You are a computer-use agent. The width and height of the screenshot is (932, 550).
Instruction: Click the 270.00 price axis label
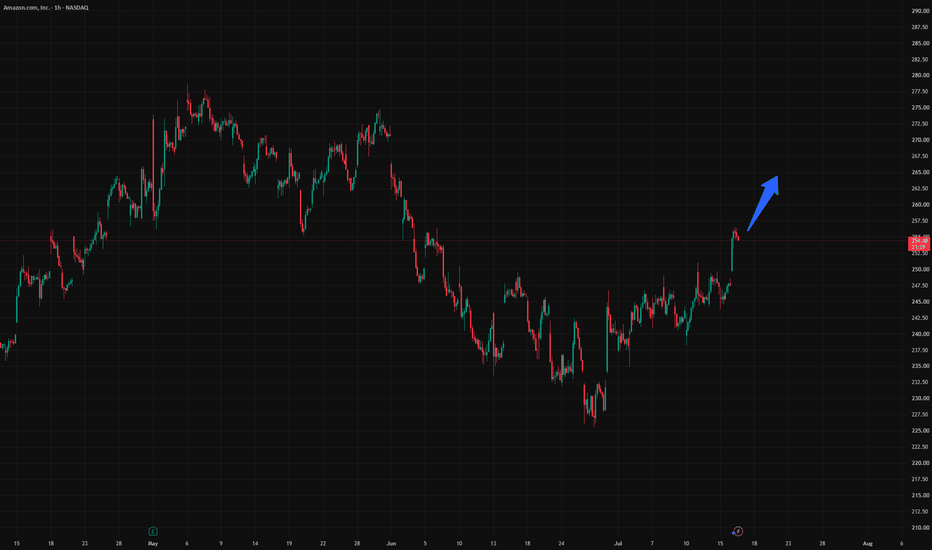pos(920,140)
